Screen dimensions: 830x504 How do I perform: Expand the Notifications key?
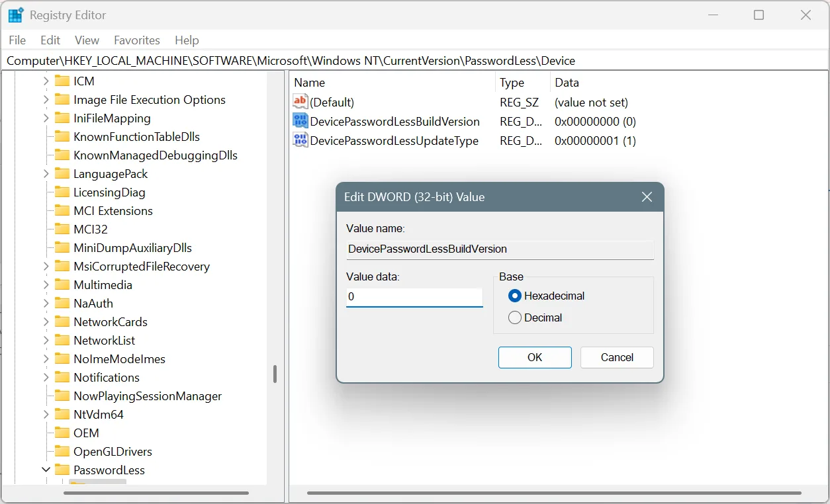point(46,377)
